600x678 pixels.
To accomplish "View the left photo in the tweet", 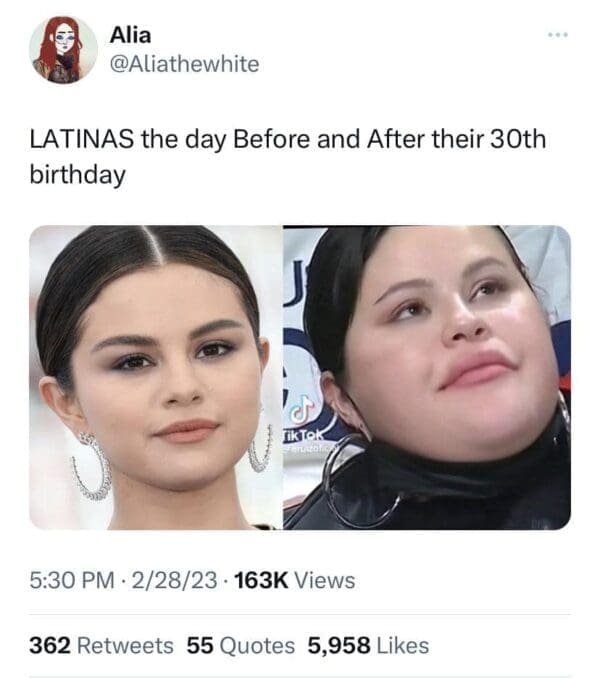I will pos(156,377).
